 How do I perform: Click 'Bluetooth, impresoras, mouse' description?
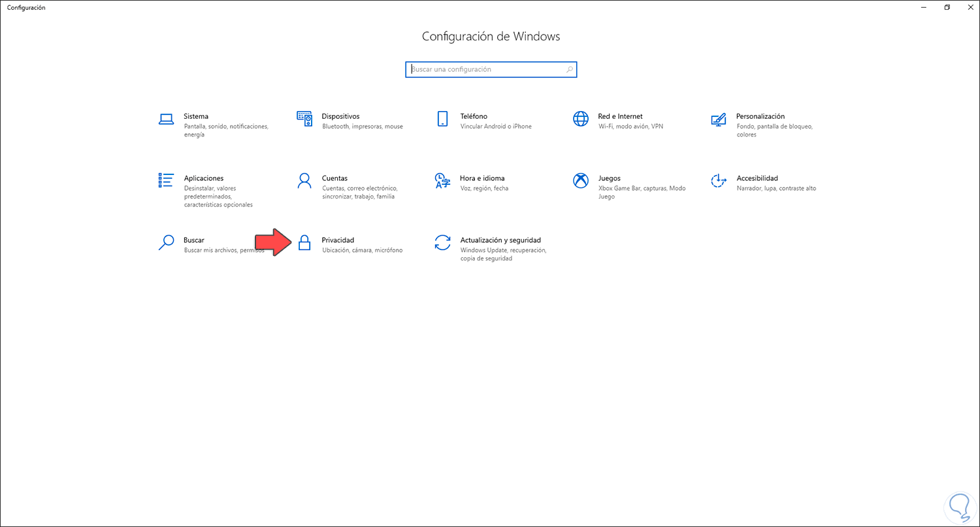click(x=363, y=127)
